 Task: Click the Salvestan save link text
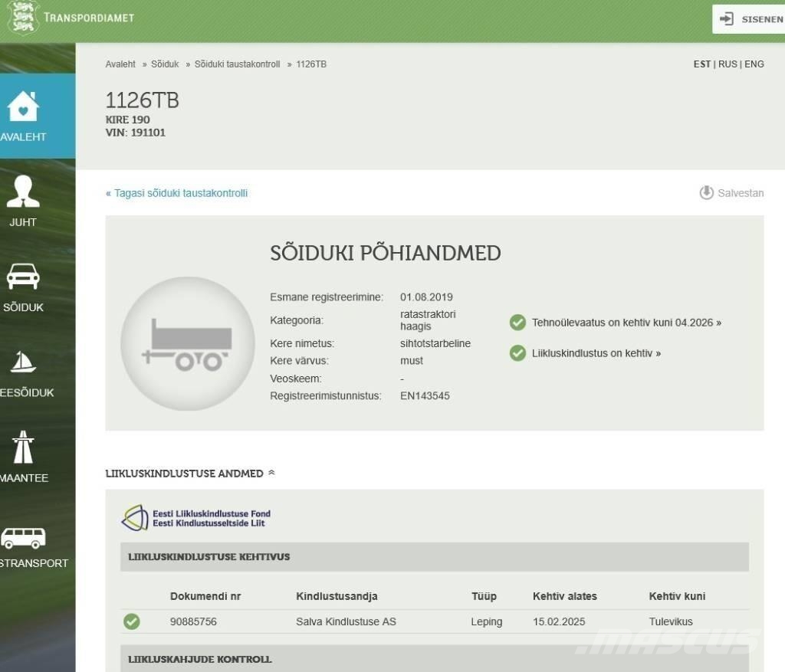coord(741,193)
